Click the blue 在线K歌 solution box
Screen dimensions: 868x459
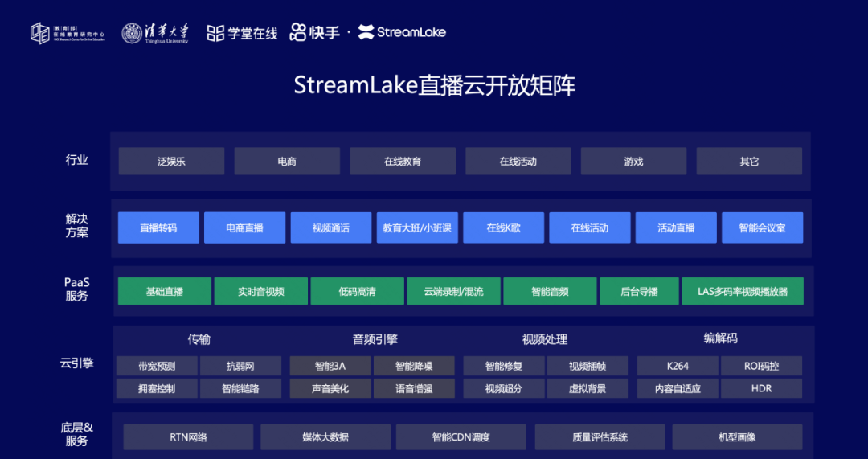click(x=504, y=227)
